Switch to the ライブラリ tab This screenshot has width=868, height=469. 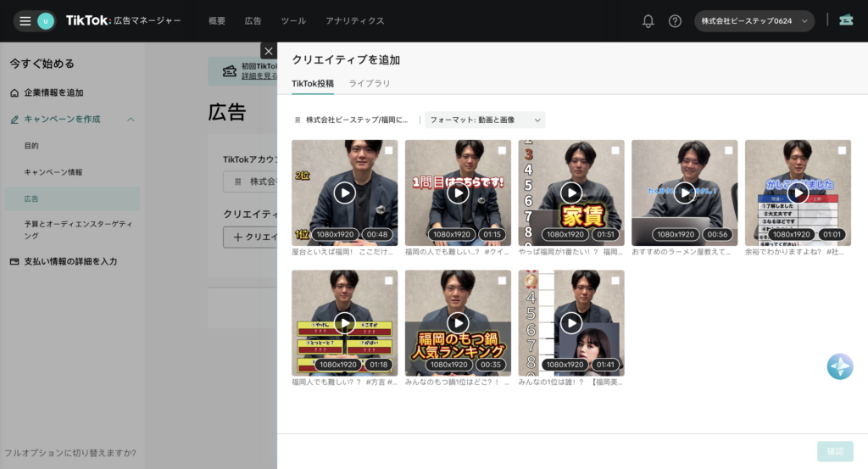click(370, 84)
